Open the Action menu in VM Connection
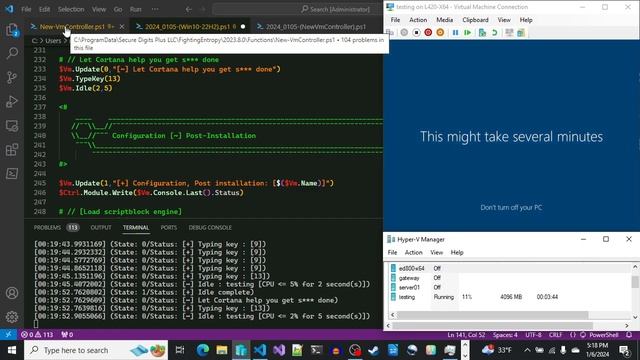This screenshot has width=640, height=360. [x=418, y=20]
